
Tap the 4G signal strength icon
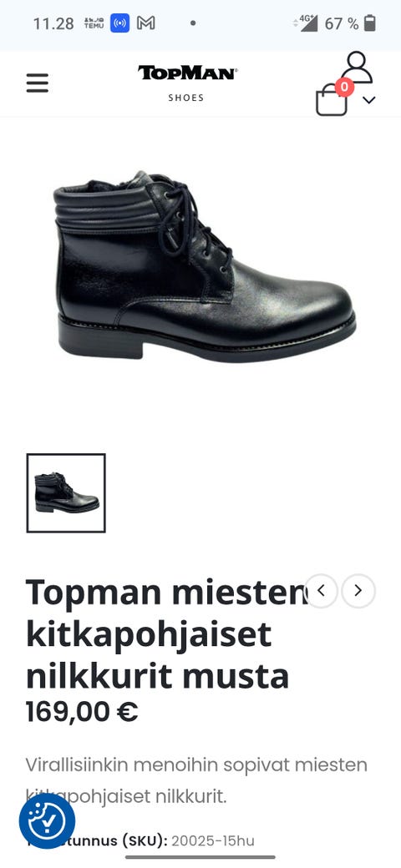(306, 23)
